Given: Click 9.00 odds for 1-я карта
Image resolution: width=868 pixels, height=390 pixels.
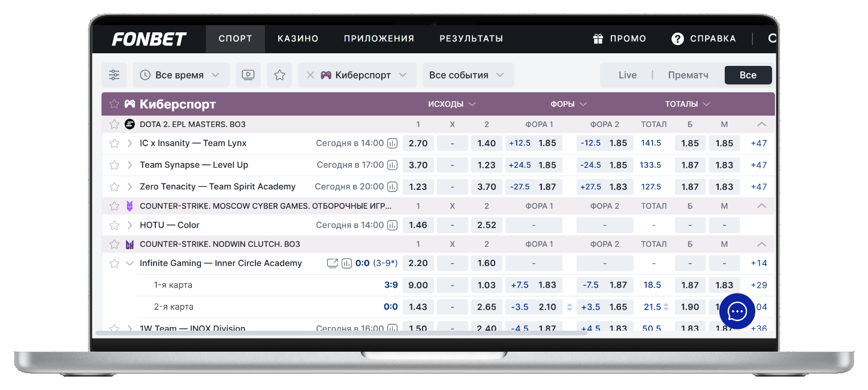Looking at the screenshot, I should click(x=418, y=285).
